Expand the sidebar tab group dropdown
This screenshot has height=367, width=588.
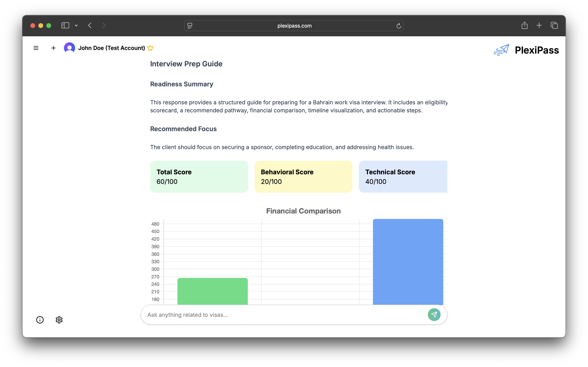pos(76,26)
